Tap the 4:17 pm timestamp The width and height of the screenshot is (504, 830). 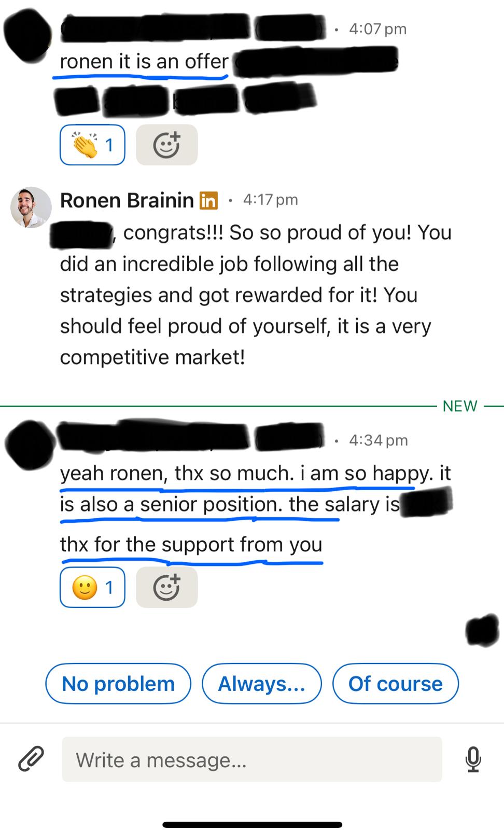[x=270, y=200]
